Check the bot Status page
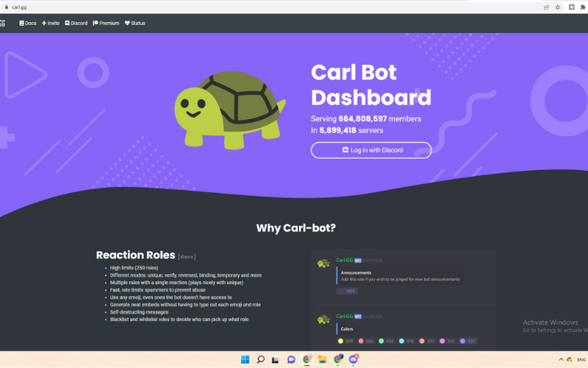Viewport: 588px width, 368px height. [x=135, y=24]
